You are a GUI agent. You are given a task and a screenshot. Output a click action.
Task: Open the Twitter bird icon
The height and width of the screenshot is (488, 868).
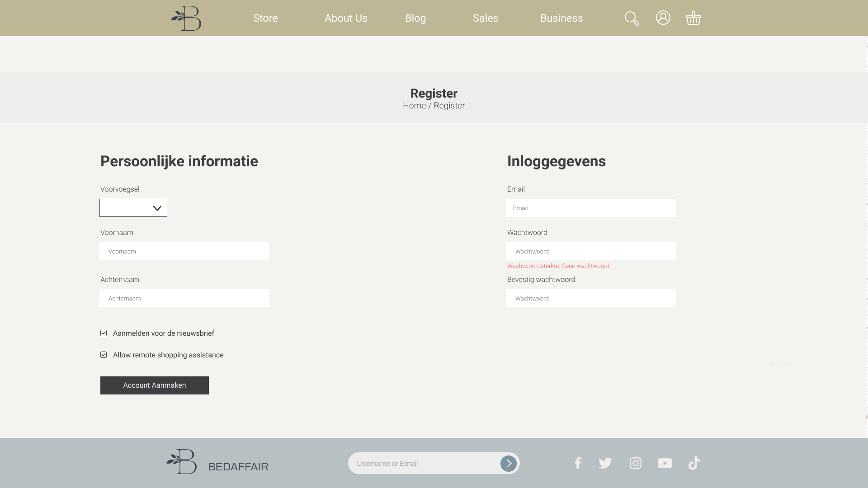[605, 463]
